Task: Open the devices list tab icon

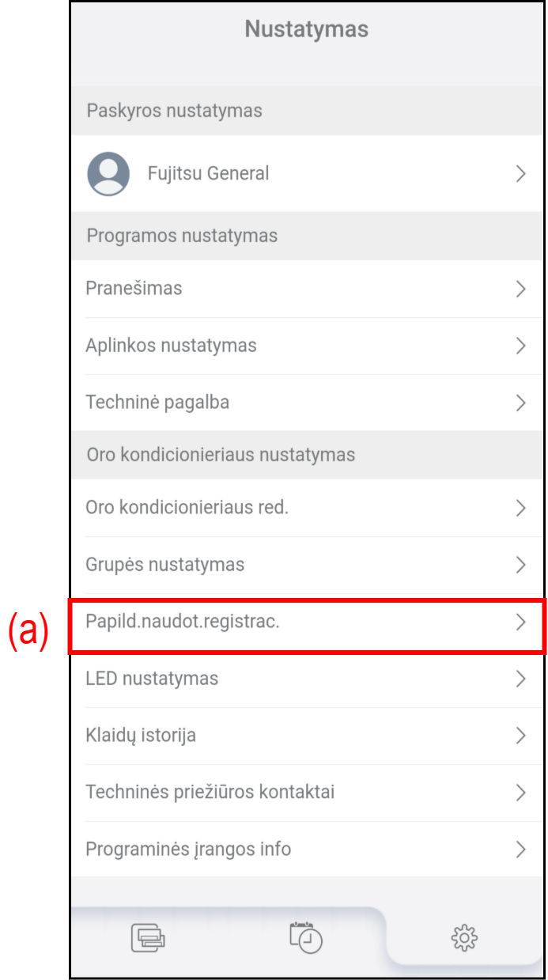Action: pos(148,937)
